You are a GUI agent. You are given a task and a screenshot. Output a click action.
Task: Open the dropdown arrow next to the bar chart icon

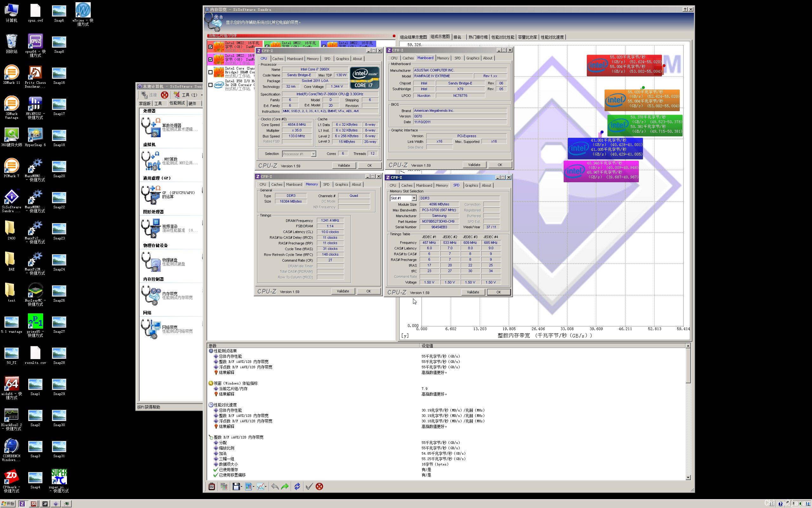coord(254,486)
